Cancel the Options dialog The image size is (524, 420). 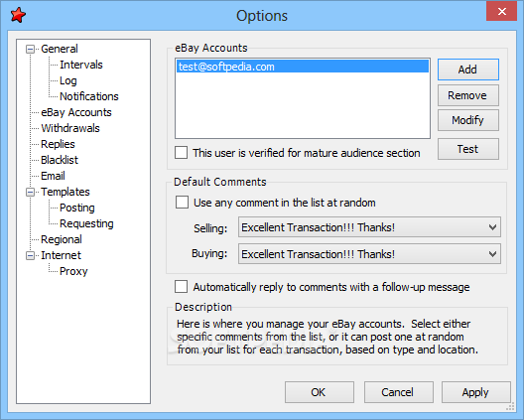(x=398, y=392)
